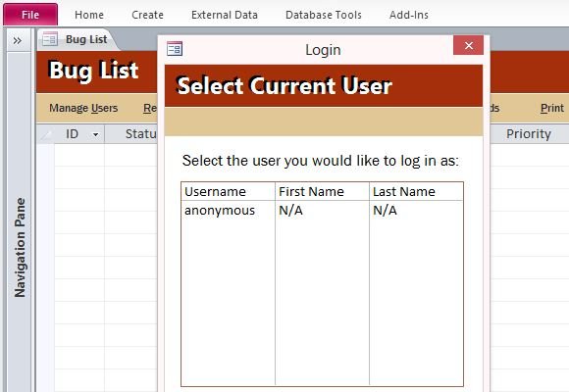Click the Navigation Pane vertical bar
This screenshot has width=569, height=392.
[x=20, y=221]
